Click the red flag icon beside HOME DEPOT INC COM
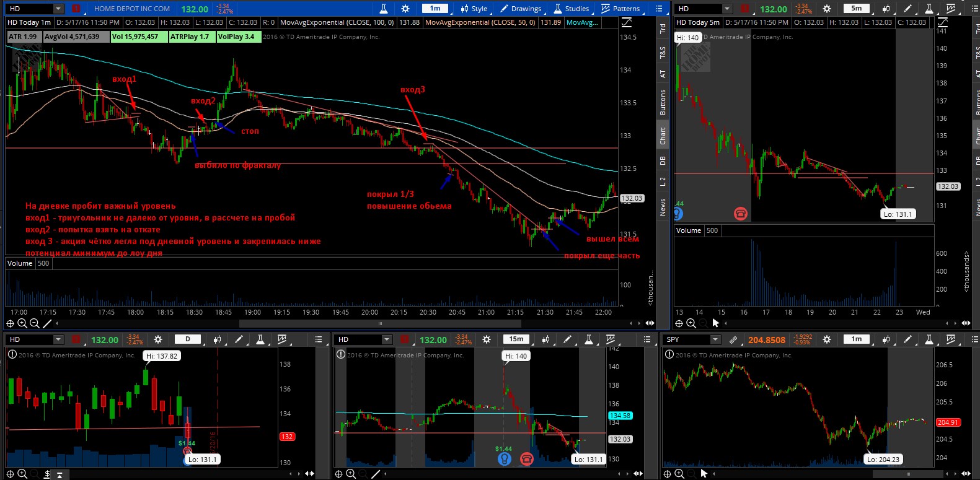980x480 pixels. click(76, 9)
